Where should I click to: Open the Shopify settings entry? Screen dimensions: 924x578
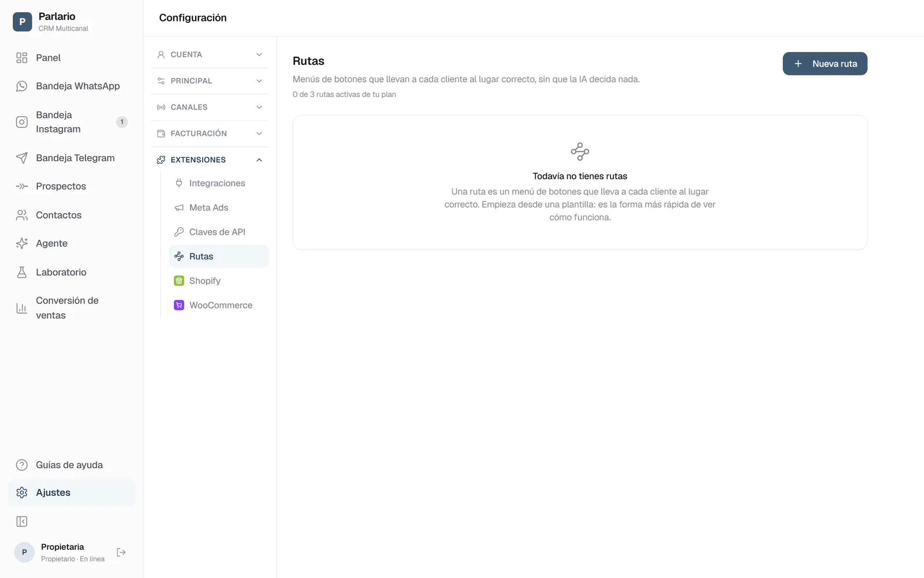tap(219, 281)
